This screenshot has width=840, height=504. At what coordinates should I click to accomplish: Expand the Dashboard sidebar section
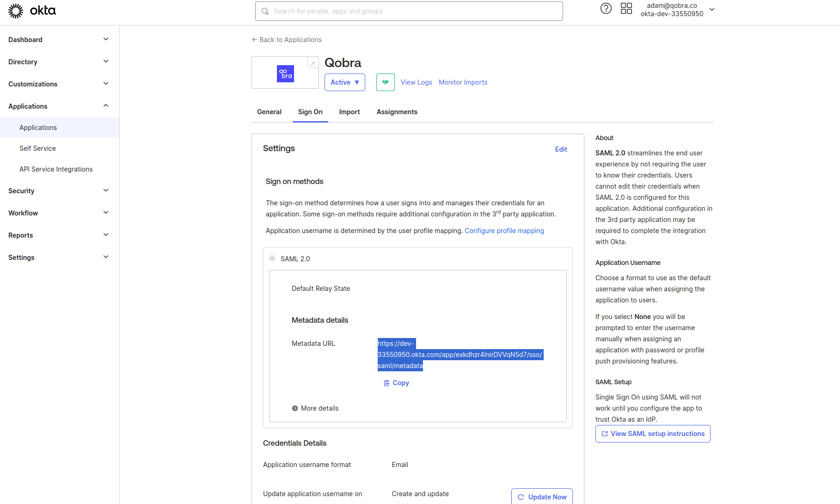(59, 40)
